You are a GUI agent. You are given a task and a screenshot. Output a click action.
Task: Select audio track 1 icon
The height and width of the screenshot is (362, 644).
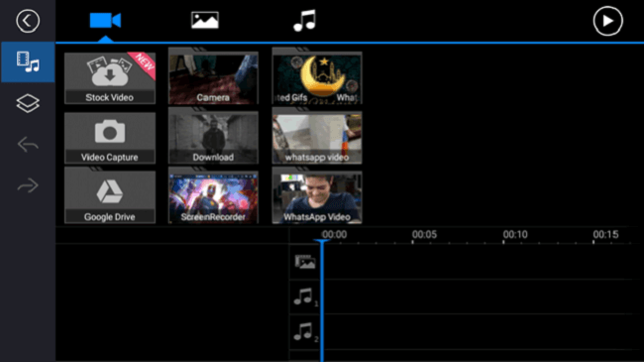[x=305, y=297]
